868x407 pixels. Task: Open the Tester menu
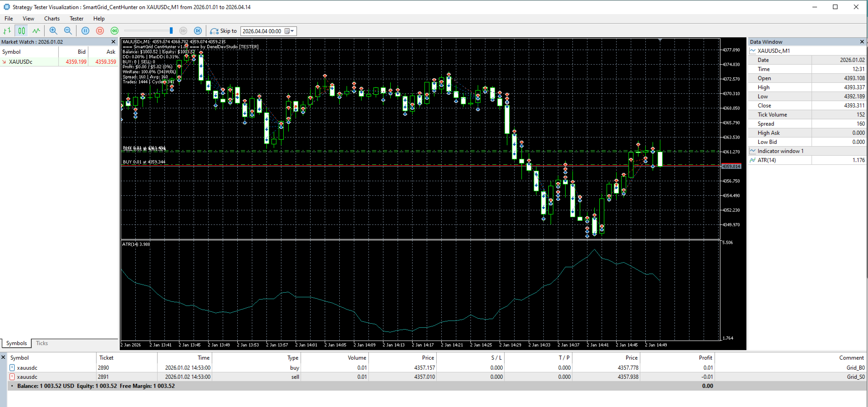77,19
